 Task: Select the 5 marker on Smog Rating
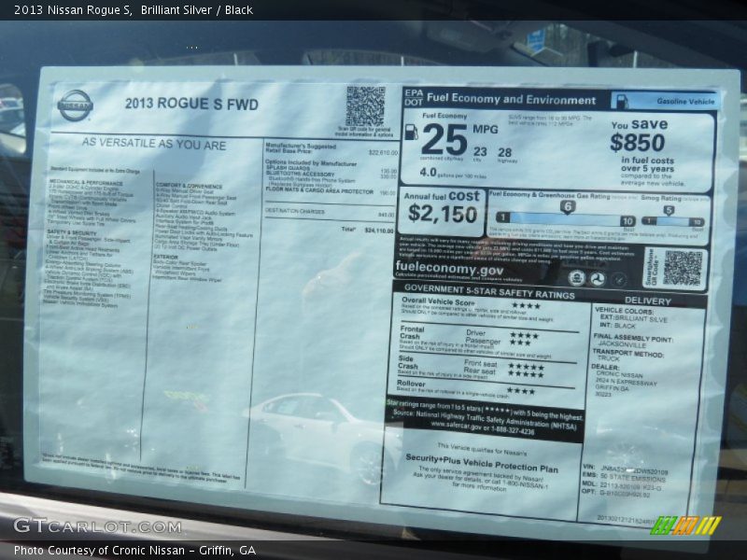pos(669,211)
